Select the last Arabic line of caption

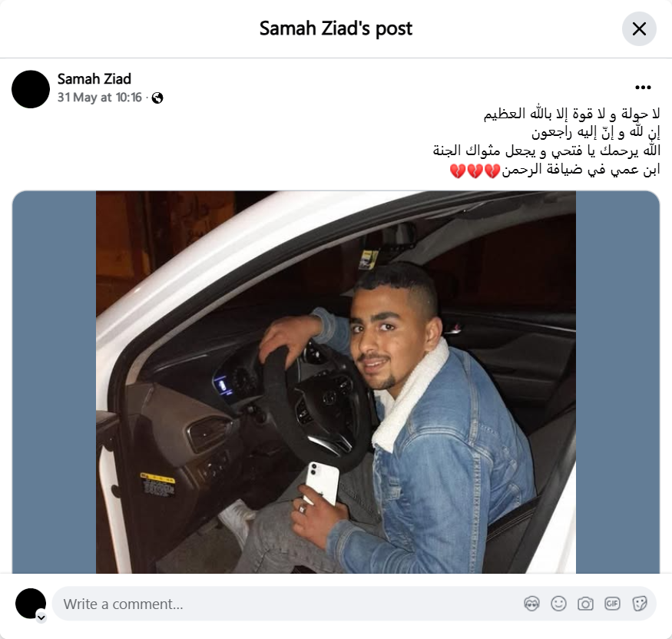coord(554,171)
